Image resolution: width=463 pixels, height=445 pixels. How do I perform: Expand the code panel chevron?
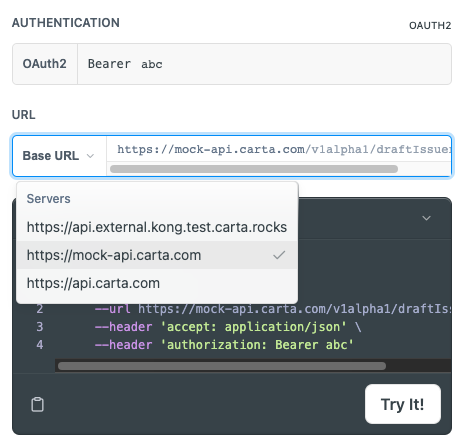click(426, 218)
